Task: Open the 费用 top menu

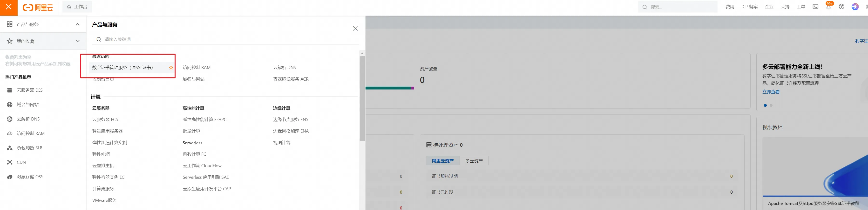Action: [x=730, y=7]
